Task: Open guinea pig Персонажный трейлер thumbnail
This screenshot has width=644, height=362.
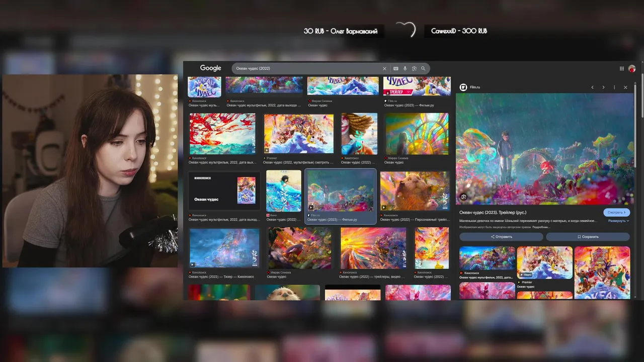Action: tap(415, 191)
